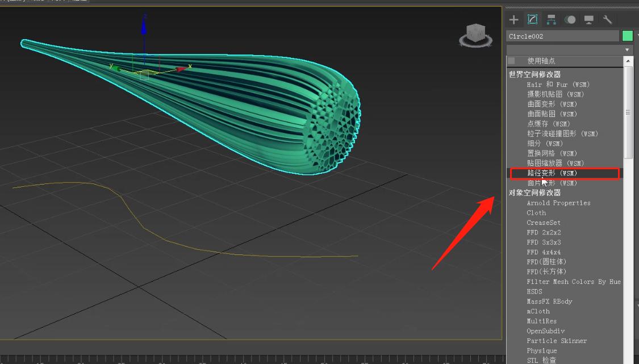
Task: Choose 曲面变形 (WSM) from the list
Action: pos(552,104)
